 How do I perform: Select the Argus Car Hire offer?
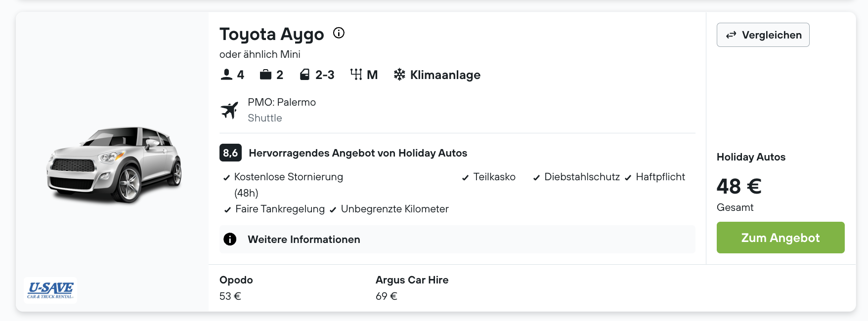point(412,288)
